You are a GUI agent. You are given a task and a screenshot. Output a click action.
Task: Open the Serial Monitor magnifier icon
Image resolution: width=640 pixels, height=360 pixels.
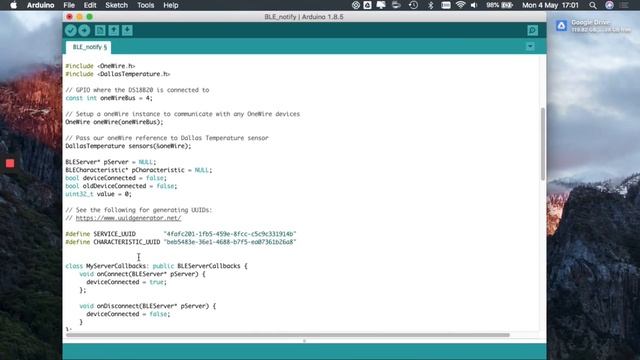pyautogui.click(x=532, y=30)
